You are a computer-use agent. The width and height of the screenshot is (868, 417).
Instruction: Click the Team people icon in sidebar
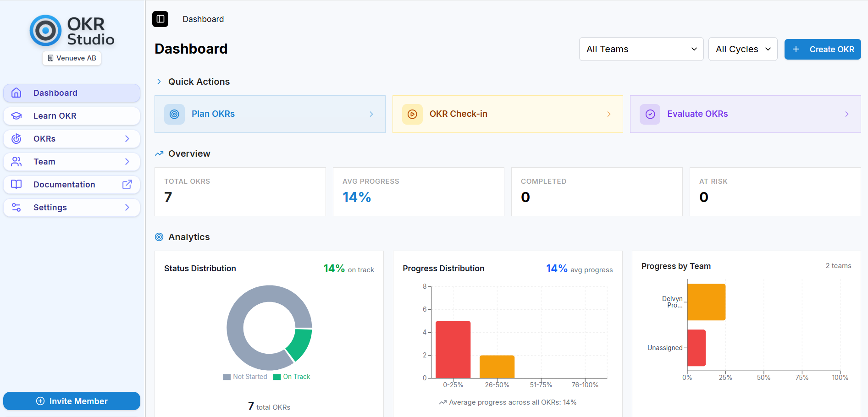tap(17, 161)
